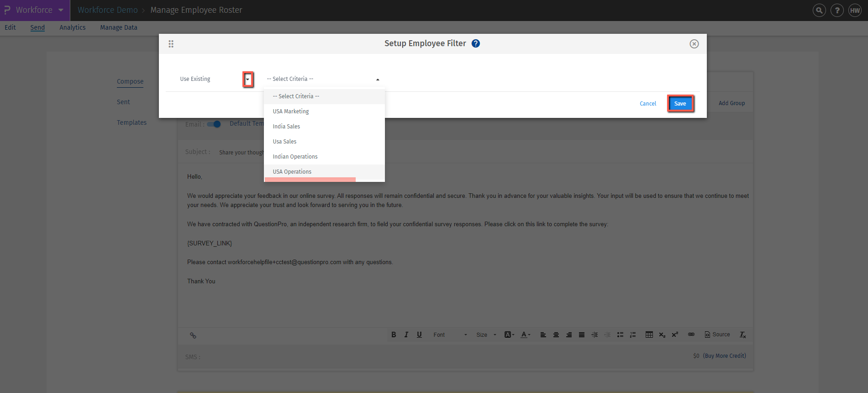Open the Analytics tab
Viewport: 868px width, 393px height.
point(73,27)
